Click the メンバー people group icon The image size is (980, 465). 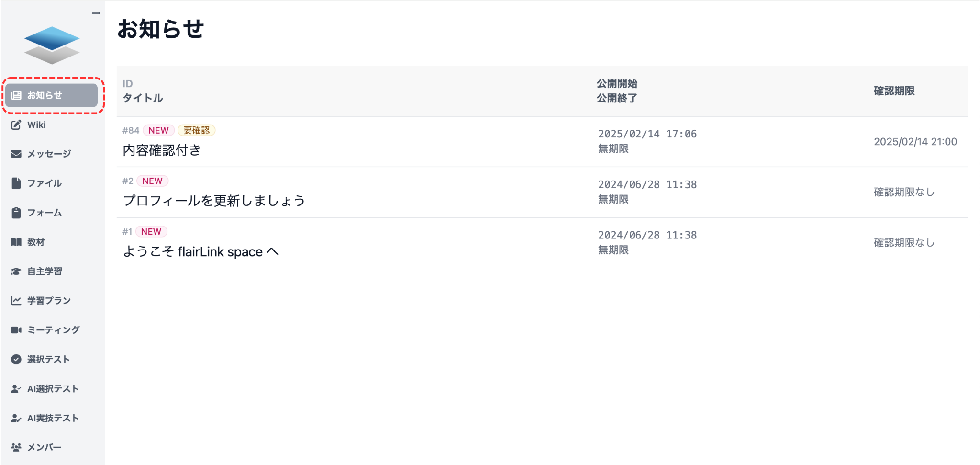(x=16, y=447)
